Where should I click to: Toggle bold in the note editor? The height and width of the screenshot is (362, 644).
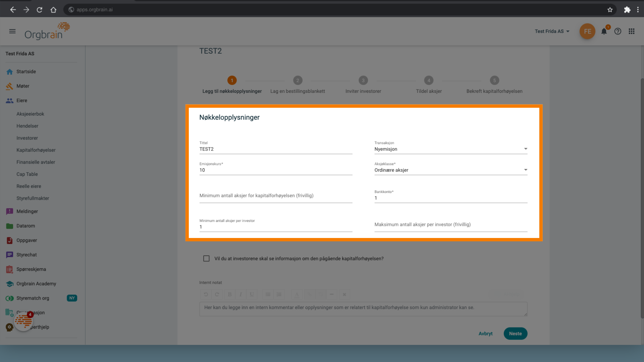pyautogui.click(x=230, y=294)
